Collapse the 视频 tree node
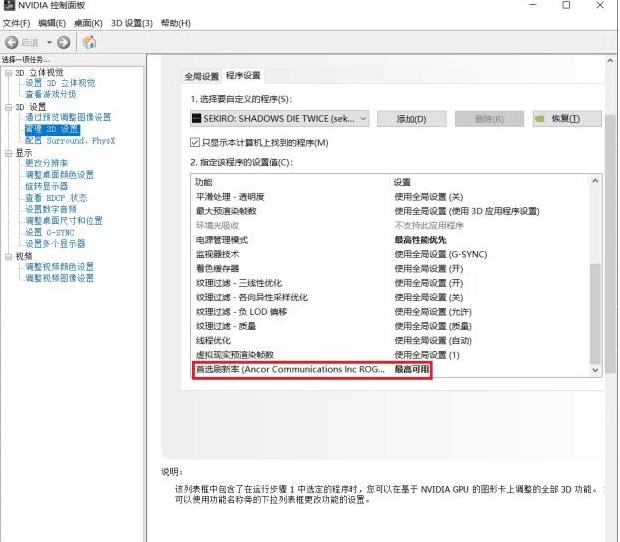Screen dimensions: 620x542 pos(9,257)
